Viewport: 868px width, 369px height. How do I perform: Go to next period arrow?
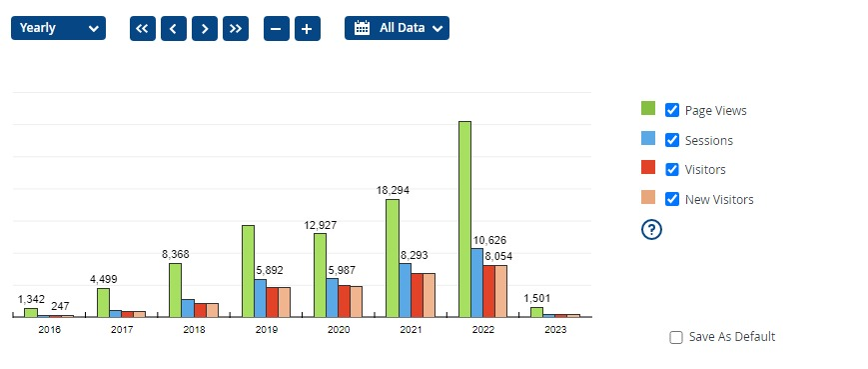[x=205, y=28]
